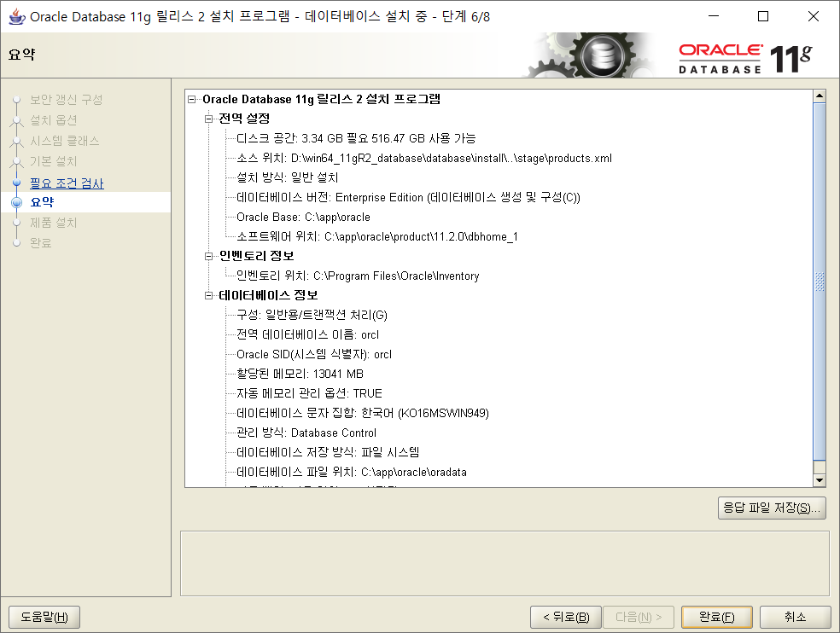Screen dimensions: 840x633
Task: Select the 자동 메모리 관리 옵션: TRUE row
Action: pos(309,393)
